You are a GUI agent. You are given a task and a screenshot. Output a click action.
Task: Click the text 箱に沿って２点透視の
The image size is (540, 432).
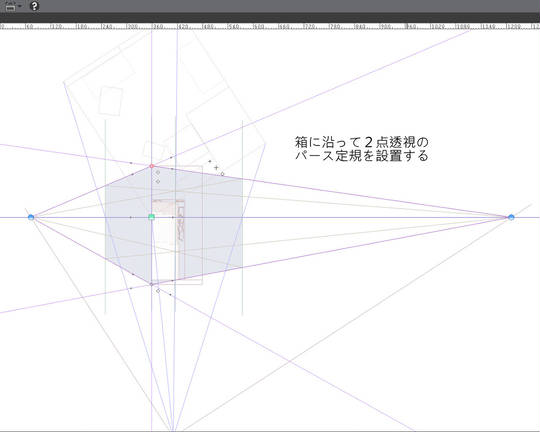pos(362,142)
